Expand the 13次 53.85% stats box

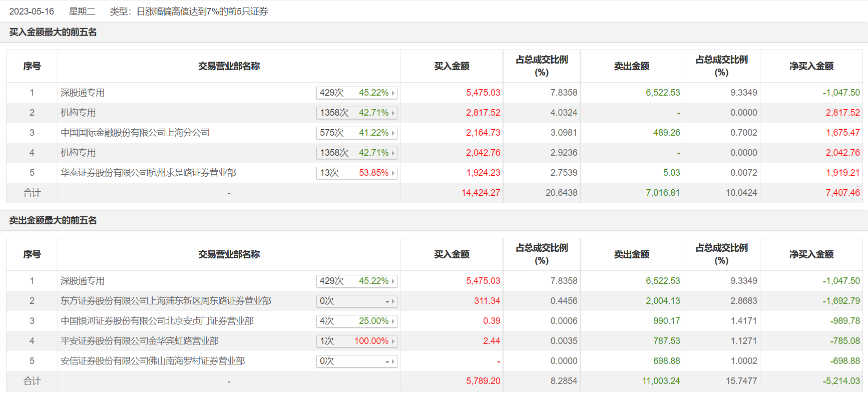click(356, 173)
